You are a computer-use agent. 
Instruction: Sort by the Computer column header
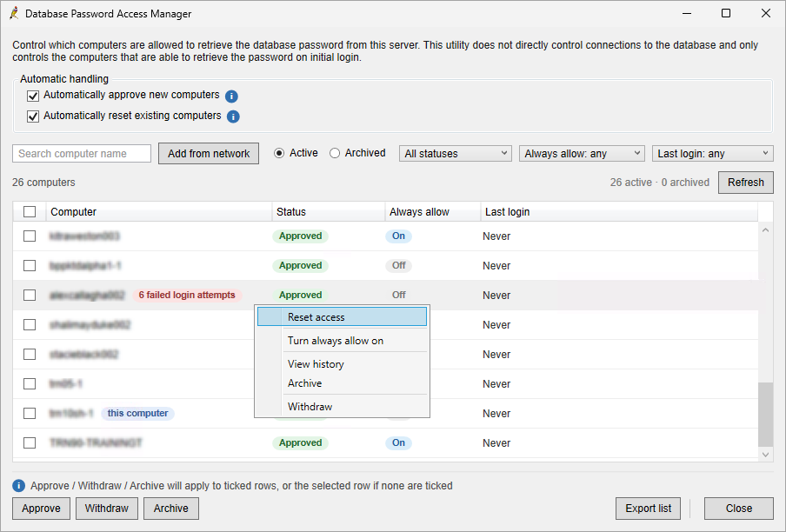159,211
